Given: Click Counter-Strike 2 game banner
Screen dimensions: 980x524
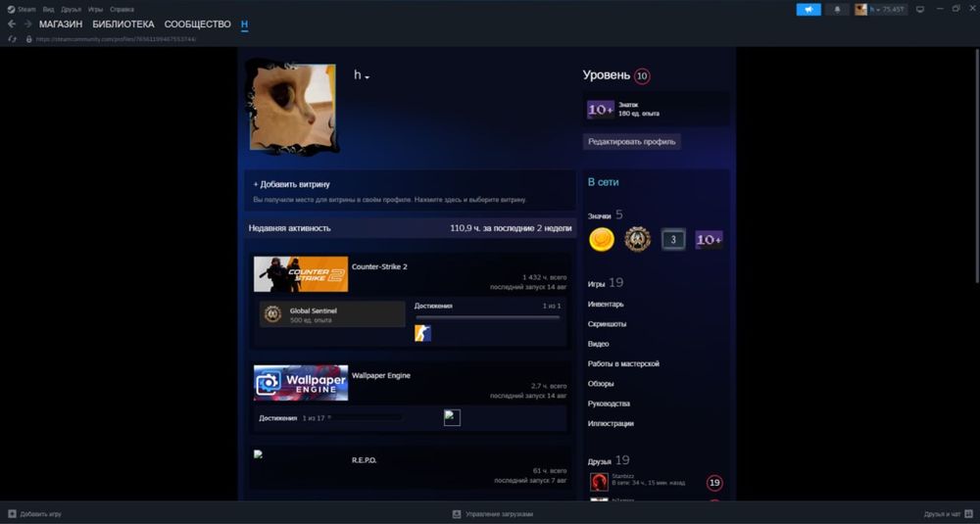Looking at the screenshot, I should (301, 274).
